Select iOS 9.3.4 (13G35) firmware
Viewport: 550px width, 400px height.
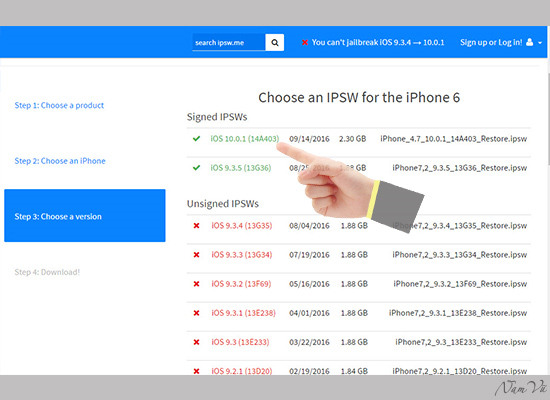[x=242, y=226]
